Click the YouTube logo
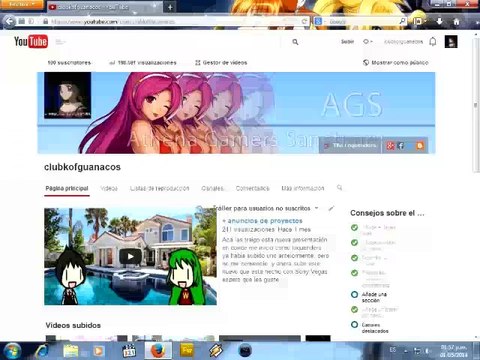Image resolution: width=480 pixels, height=360 pixels. pyautogui.click(x=31, y=42)
